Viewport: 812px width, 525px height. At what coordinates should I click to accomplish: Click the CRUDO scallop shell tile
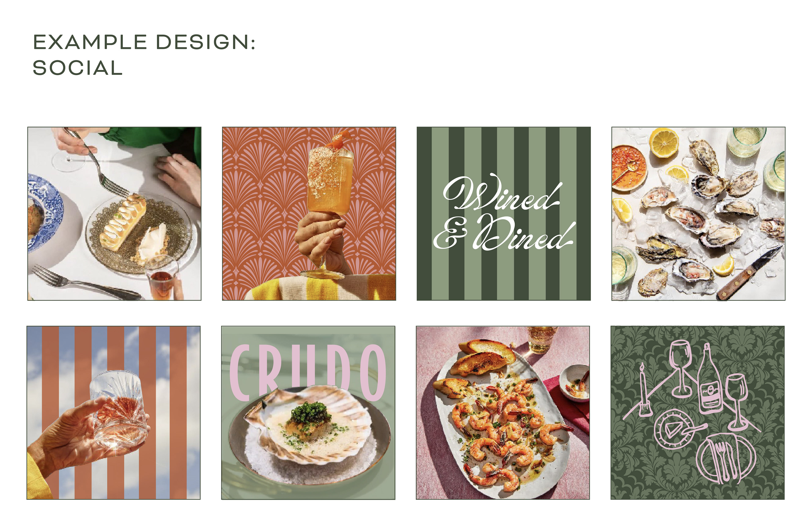coord(308,413)
